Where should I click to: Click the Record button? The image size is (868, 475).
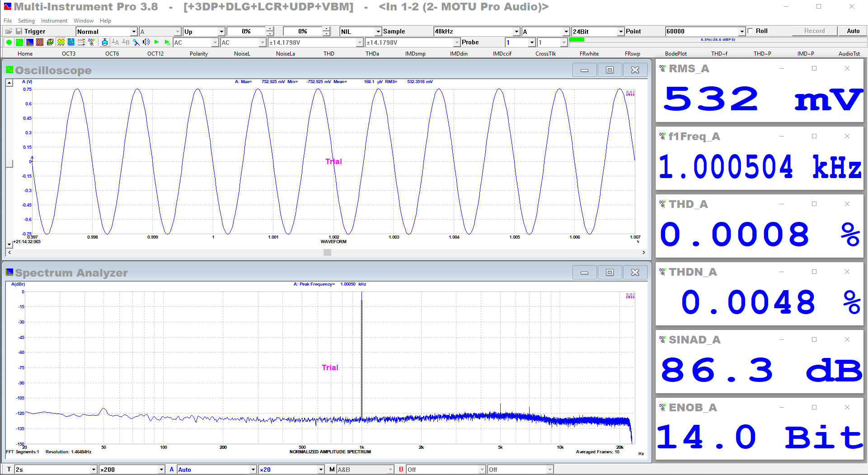click(x=814, y=31)
